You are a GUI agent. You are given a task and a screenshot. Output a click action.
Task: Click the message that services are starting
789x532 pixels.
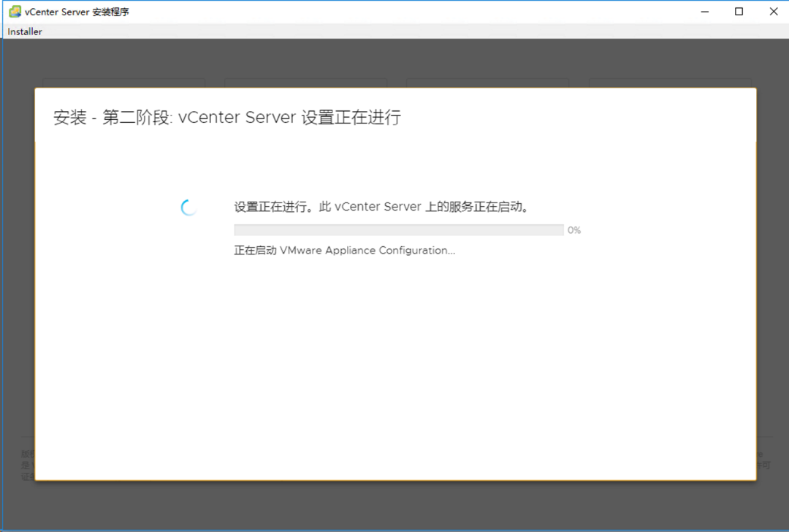[382, 206]
